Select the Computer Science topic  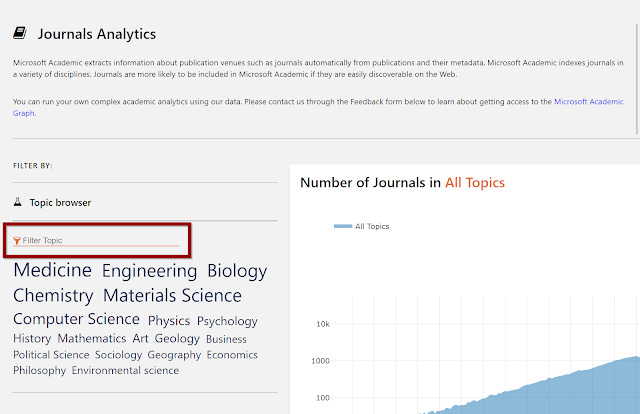(76, 319)
